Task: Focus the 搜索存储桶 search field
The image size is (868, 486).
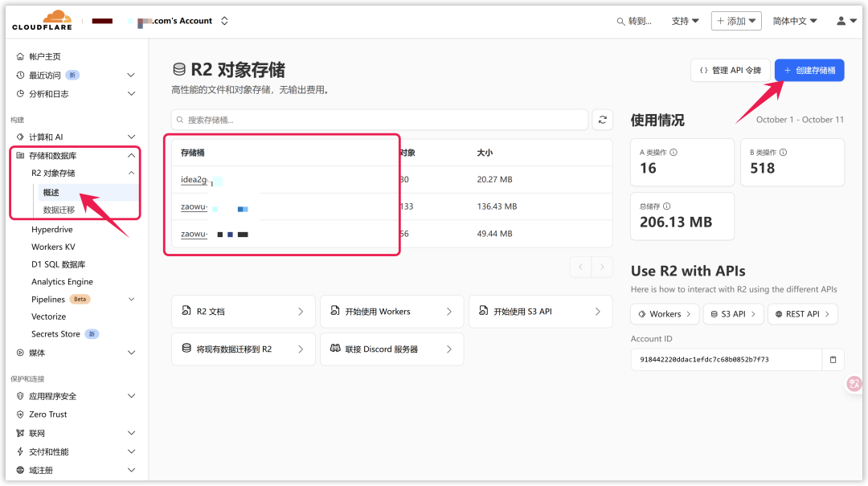Action: (379, 120)
